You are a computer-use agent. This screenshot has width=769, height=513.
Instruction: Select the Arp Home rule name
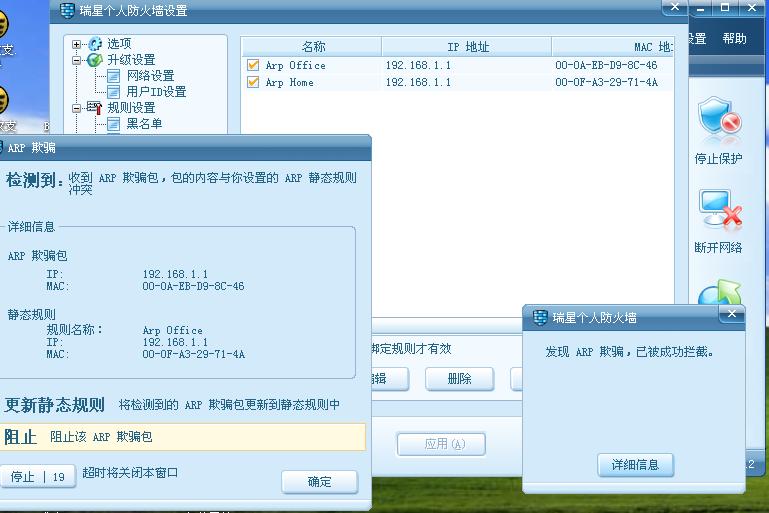click(289, 82)
